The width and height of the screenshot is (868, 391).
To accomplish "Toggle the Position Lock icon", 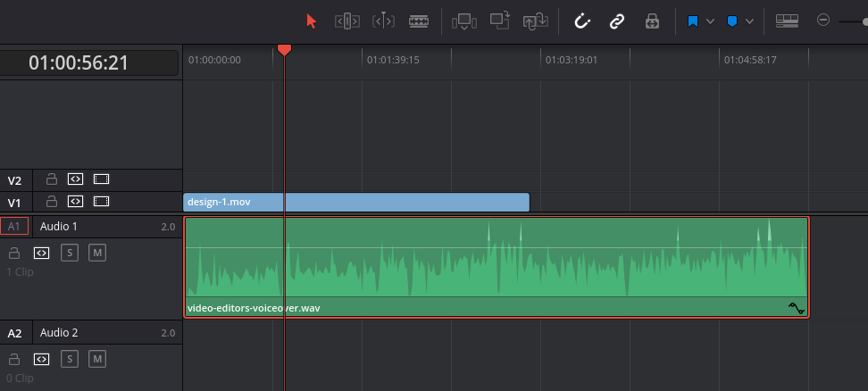I will [x=652, y=21].
